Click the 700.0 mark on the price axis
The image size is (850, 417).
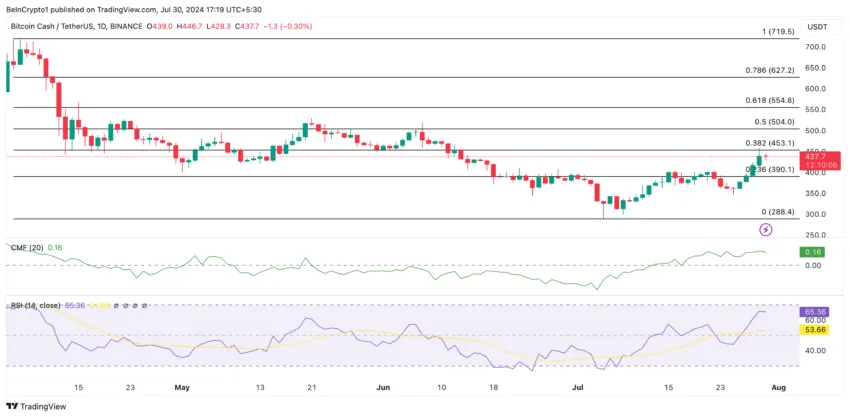pos(817,47)
